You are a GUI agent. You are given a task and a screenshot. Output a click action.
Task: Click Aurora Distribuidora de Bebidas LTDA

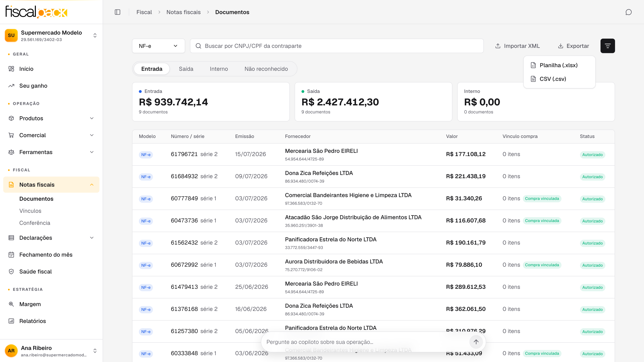[x=334, y=261]
